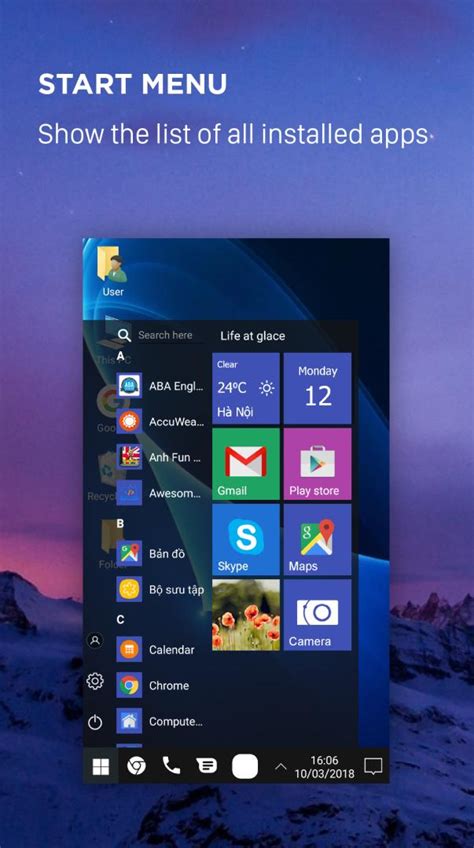Open Bộ sưu tập gallery icon

129,589
